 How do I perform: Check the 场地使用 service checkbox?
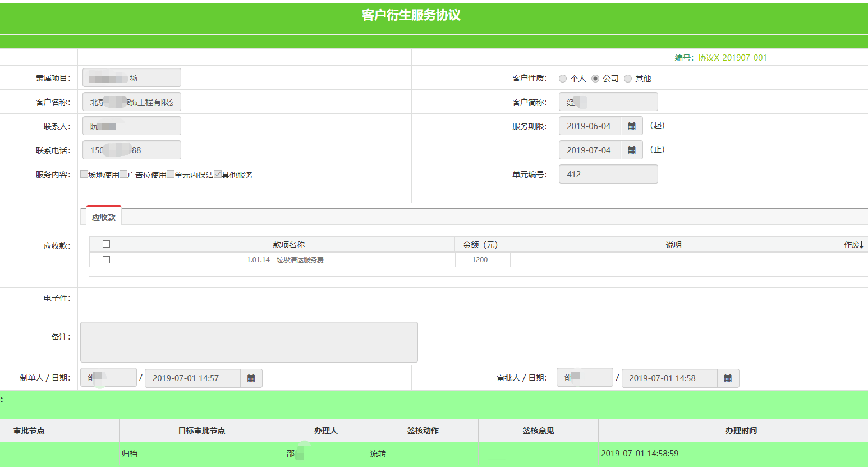tap(84, 174)
